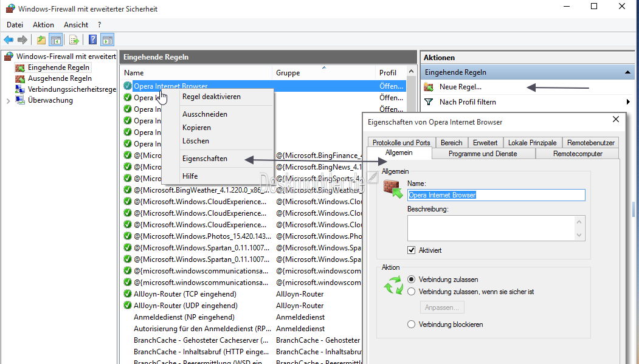
Task: Click the globe-and-wall icon of the tree root
Action: (x=9, y=56)
